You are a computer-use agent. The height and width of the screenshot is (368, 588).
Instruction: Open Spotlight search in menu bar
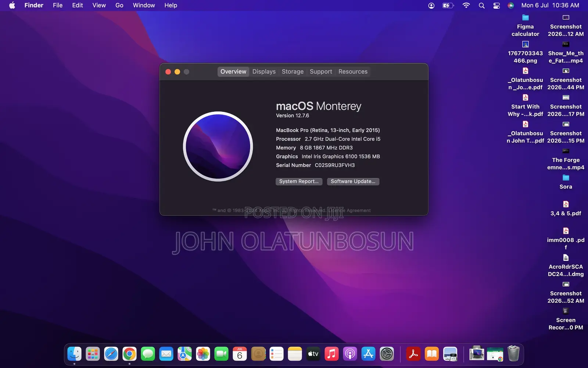click(481, 6)
